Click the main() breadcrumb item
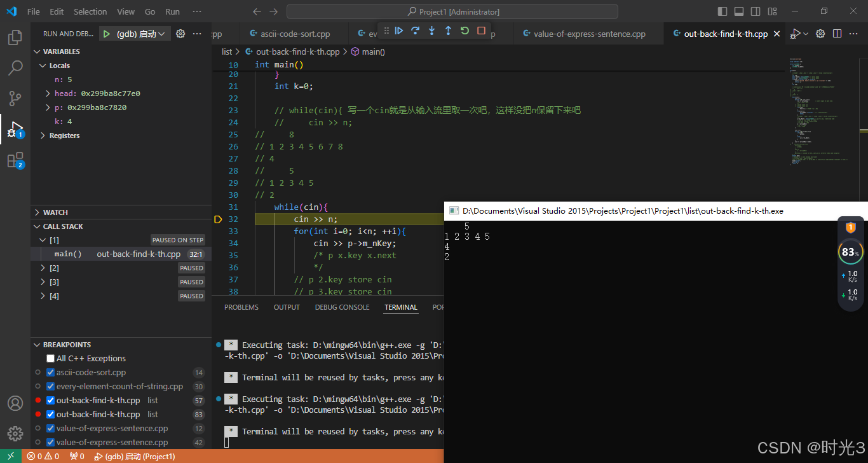Viewport: 868px width, 463px height. tap(368, 52)
